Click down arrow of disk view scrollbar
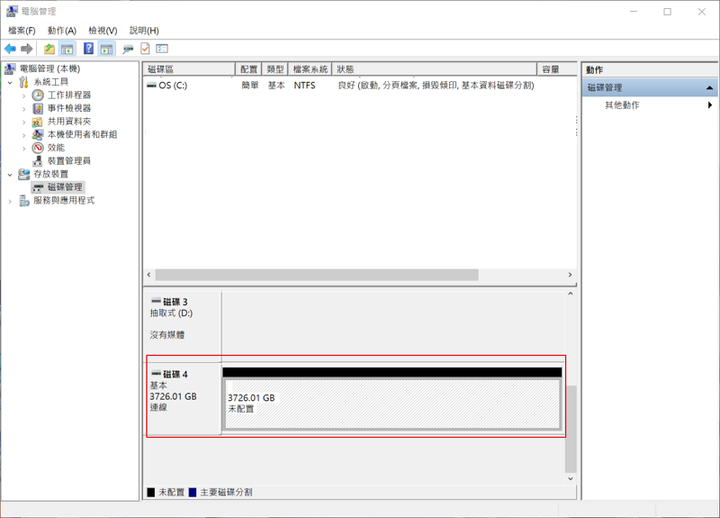 click(570, 479)
